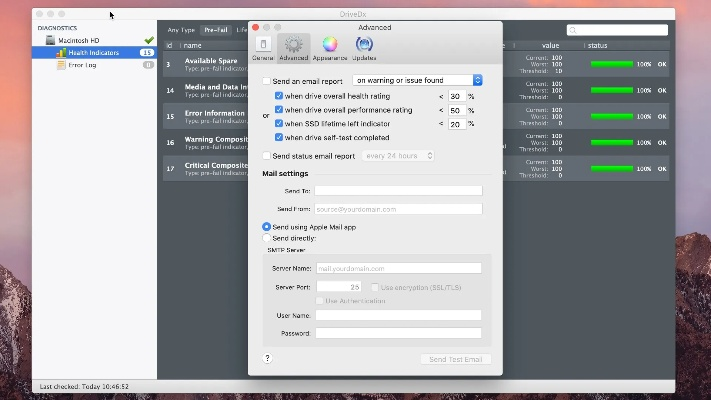Viewport: 711px width, 400px height.
Task: Enable Send status email report checkbox
Action: click(x=266, y=156)
